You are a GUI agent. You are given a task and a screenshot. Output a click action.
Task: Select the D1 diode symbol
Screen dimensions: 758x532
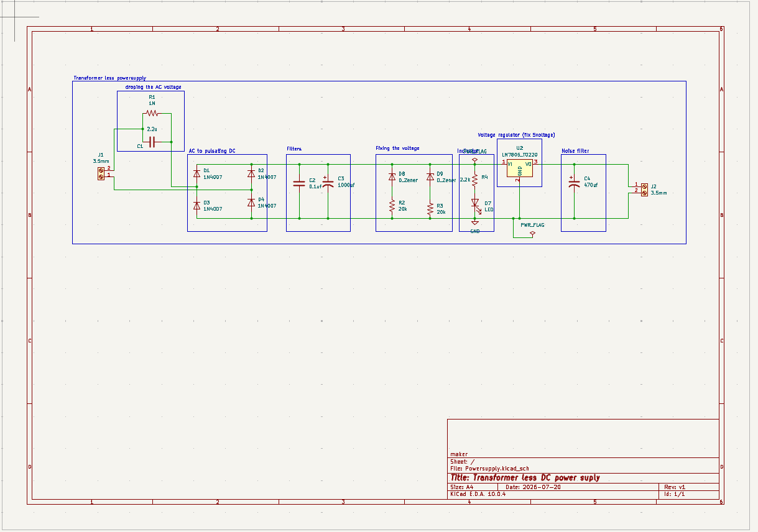click(196, 173)
